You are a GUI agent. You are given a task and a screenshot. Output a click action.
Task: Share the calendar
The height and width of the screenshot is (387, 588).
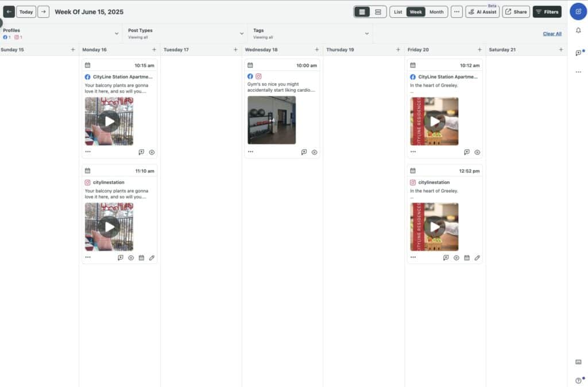(516, 11)
